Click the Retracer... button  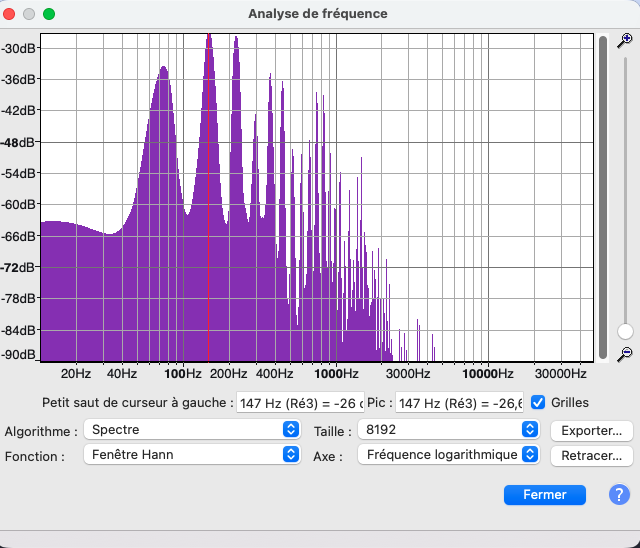(x=591, y=456)
